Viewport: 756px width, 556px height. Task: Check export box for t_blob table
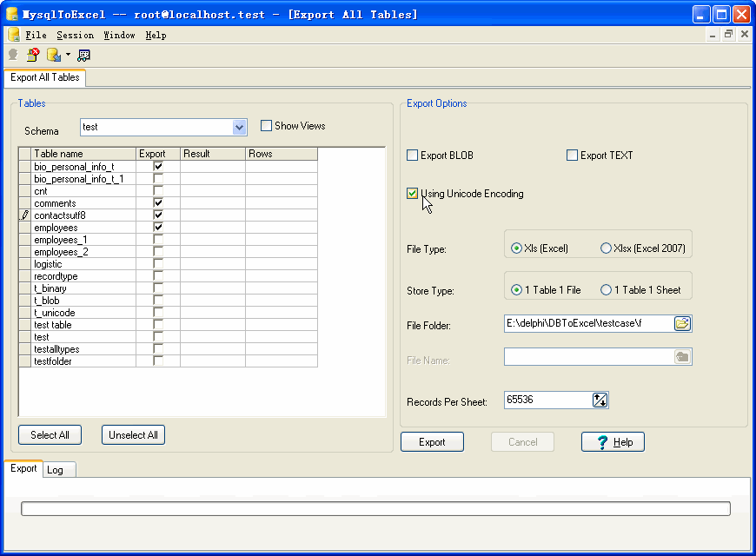(x=158, y=301)
